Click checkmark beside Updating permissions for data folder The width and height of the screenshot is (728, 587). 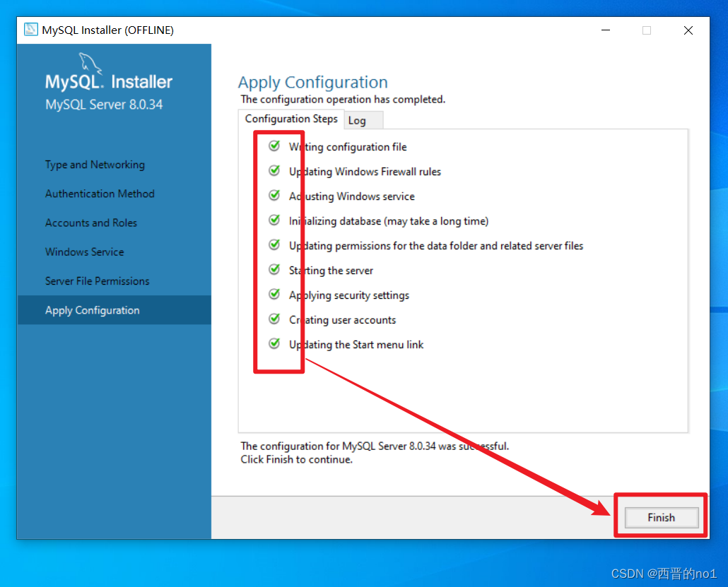point(274,244)
